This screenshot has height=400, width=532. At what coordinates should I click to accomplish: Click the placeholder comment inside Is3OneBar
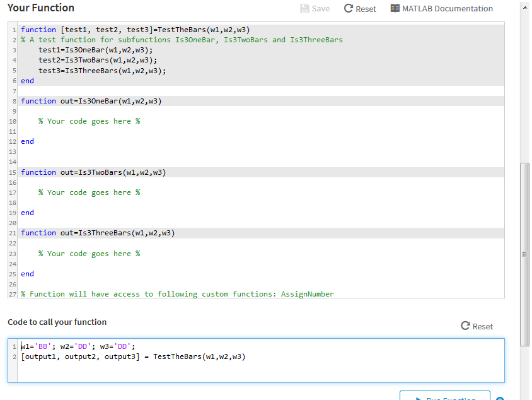89,121
